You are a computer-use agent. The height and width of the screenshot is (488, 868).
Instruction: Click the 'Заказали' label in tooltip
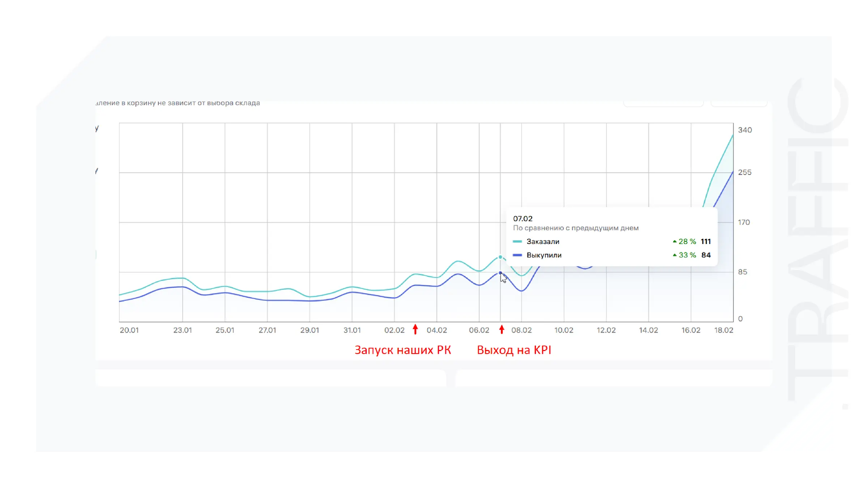pos(542,241)
